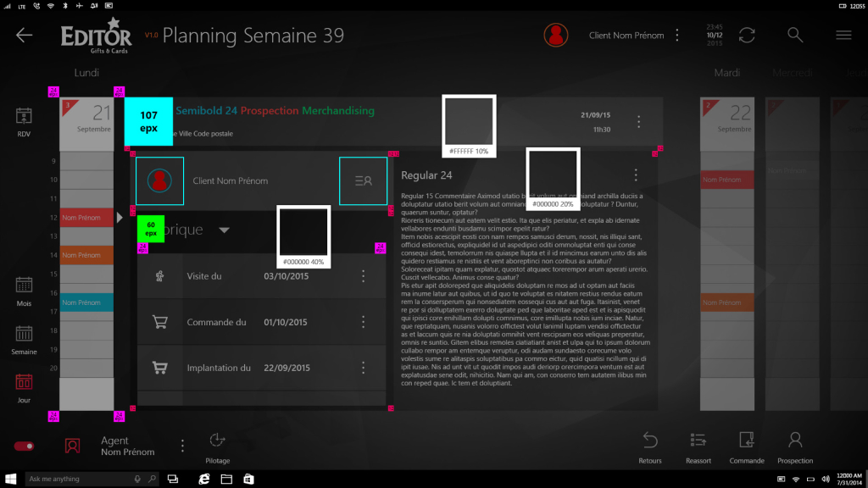The width and height of the screenshot is (868, 488).
Task: Open the search magnifier icon
Action: tap(795, 35)
